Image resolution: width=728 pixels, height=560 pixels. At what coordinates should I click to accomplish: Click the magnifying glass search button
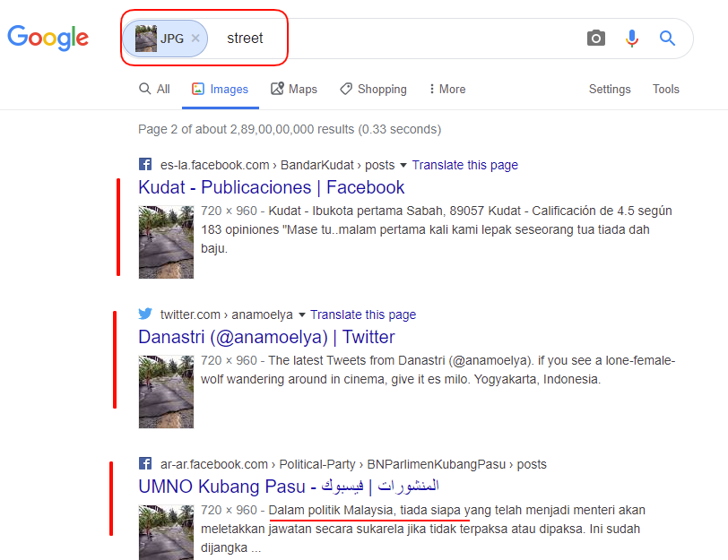(x=667, y=38)
